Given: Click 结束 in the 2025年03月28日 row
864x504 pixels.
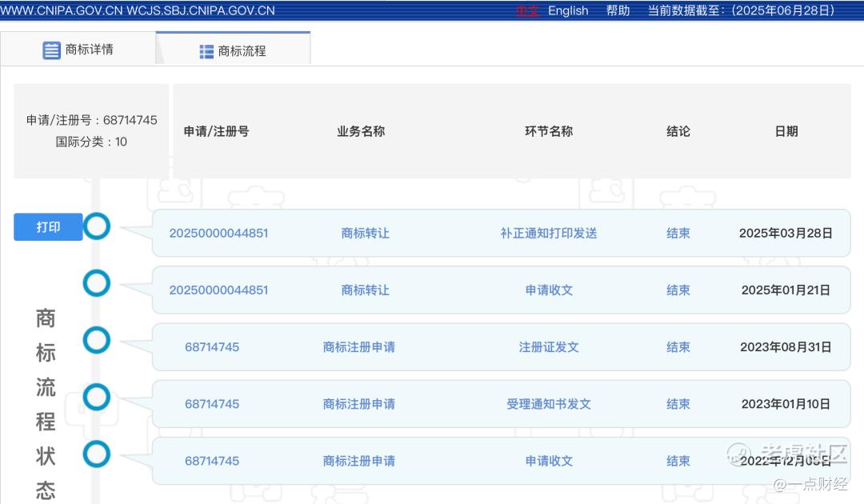Looking at the screenshot, I should (x=678, y=233).
